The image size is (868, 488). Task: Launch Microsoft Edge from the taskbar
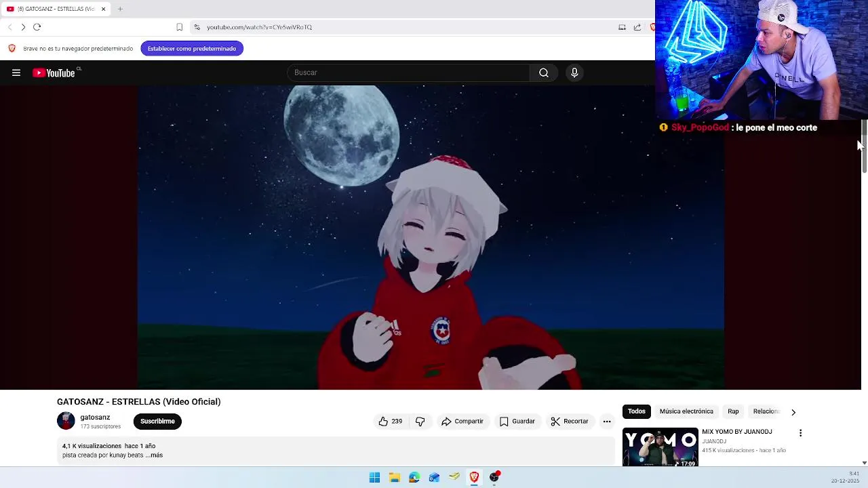(414, 477)
